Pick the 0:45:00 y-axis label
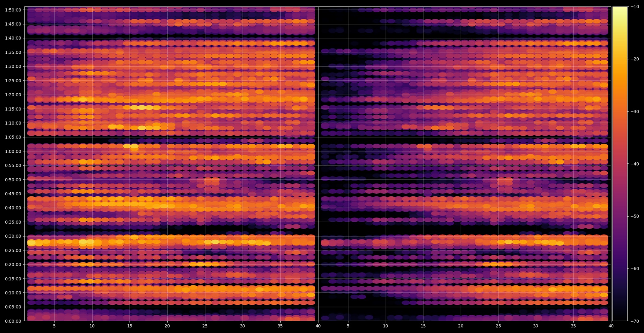Image resolution: width=644 pixels, height=333 pixels. point(13,194)
